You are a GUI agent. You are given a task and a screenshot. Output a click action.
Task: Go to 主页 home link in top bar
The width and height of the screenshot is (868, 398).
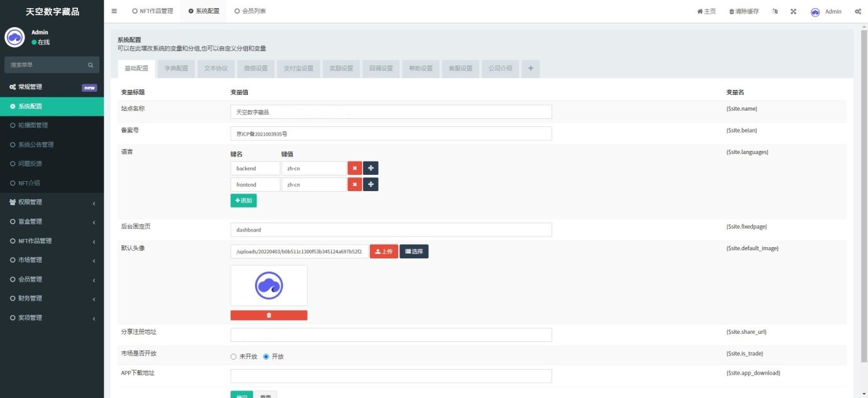tap(706, 11)
